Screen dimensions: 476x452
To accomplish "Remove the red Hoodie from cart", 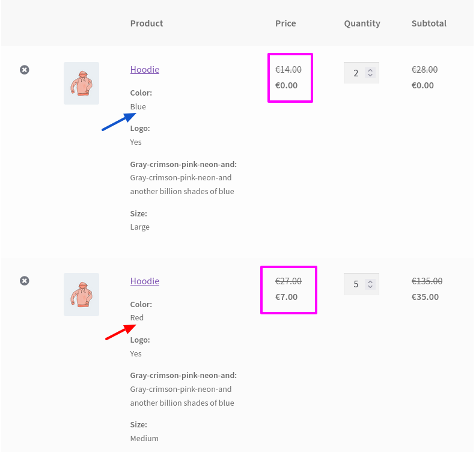I will click(25, 281).
